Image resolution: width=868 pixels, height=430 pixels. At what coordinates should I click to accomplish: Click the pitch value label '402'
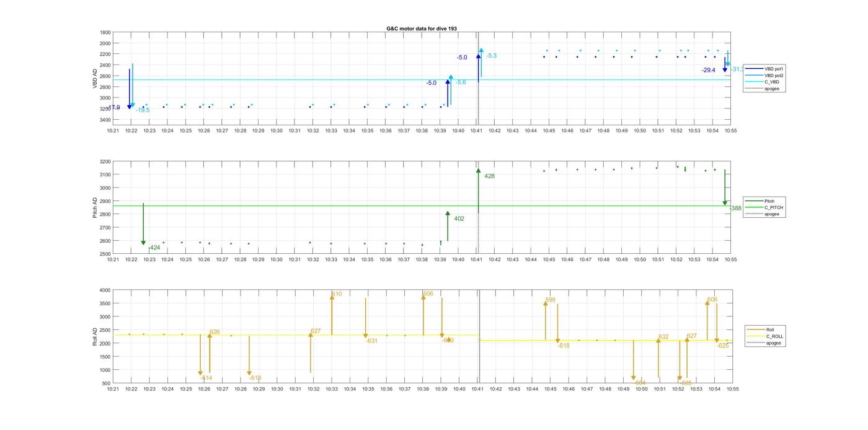tap(459, 218)
